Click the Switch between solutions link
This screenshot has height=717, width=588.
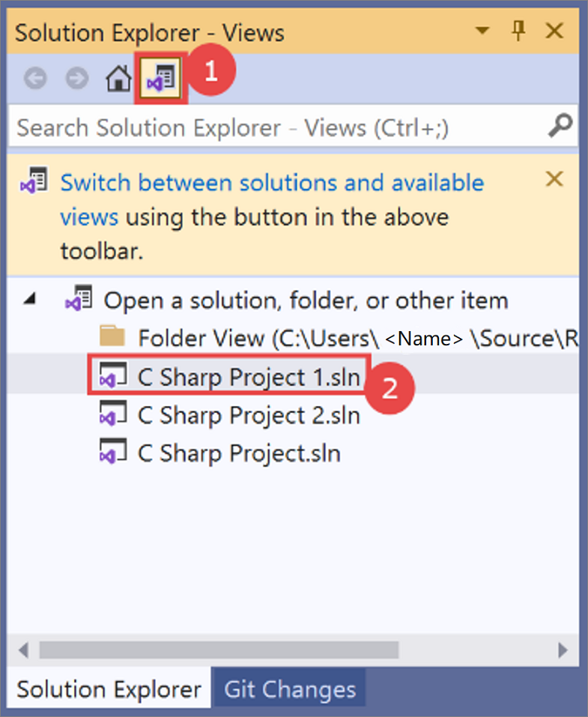pyautogui.click(x=272, y=200)
